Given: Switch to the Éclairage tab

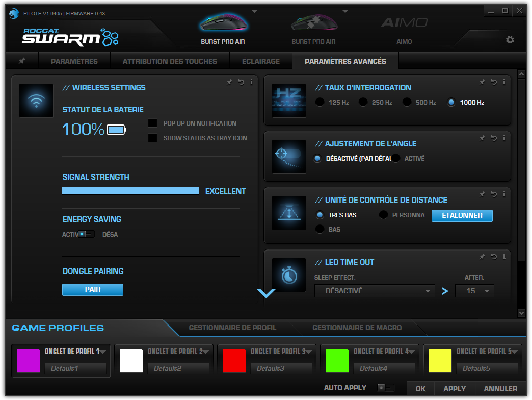Looking at the screenshot, I should 261,61.
